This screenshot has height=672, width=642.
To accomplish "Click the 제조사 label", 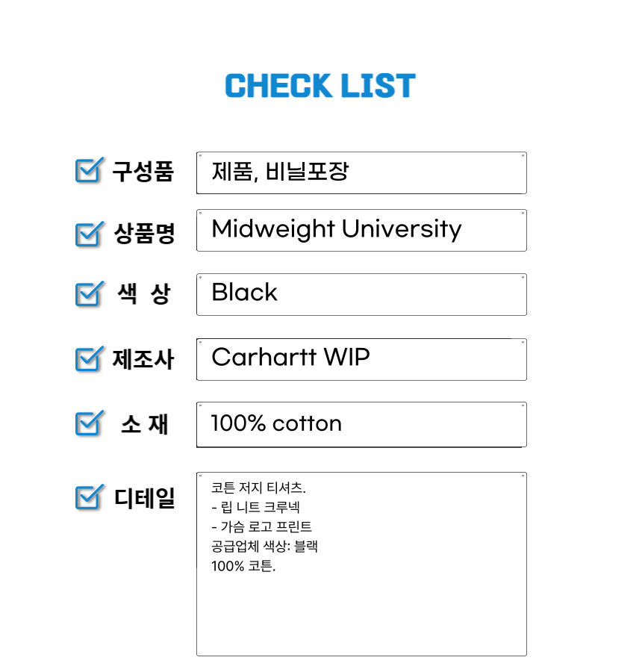I will coord(143,359).
